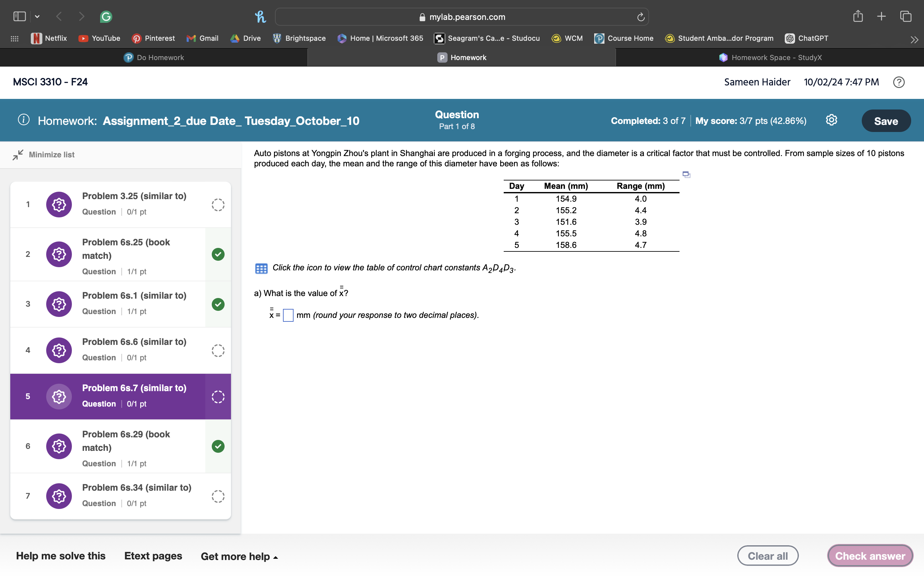Viewport: 924px width, 578px height.
Task: Click incomplete status circle for problem 4
Action: pos(218,351)
